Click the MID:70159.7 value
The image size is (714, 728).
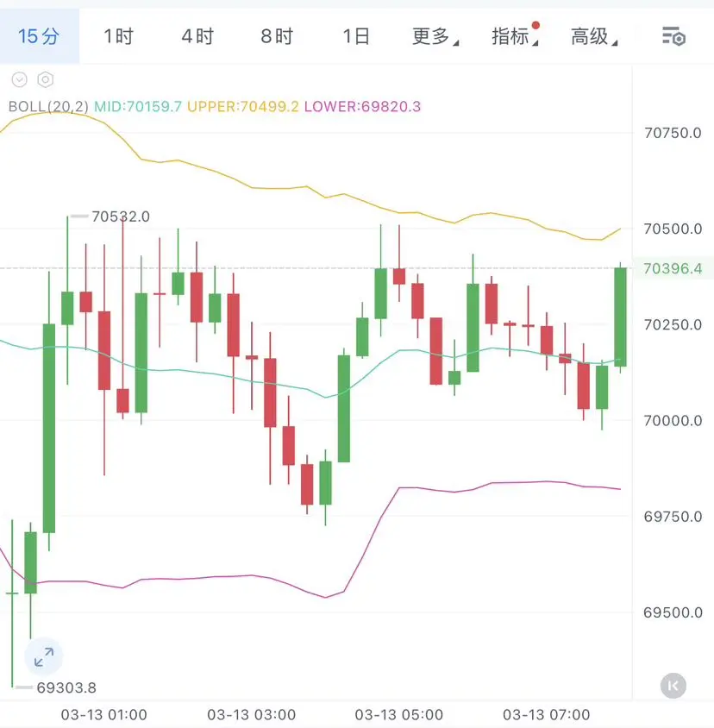tap(138, 107)
